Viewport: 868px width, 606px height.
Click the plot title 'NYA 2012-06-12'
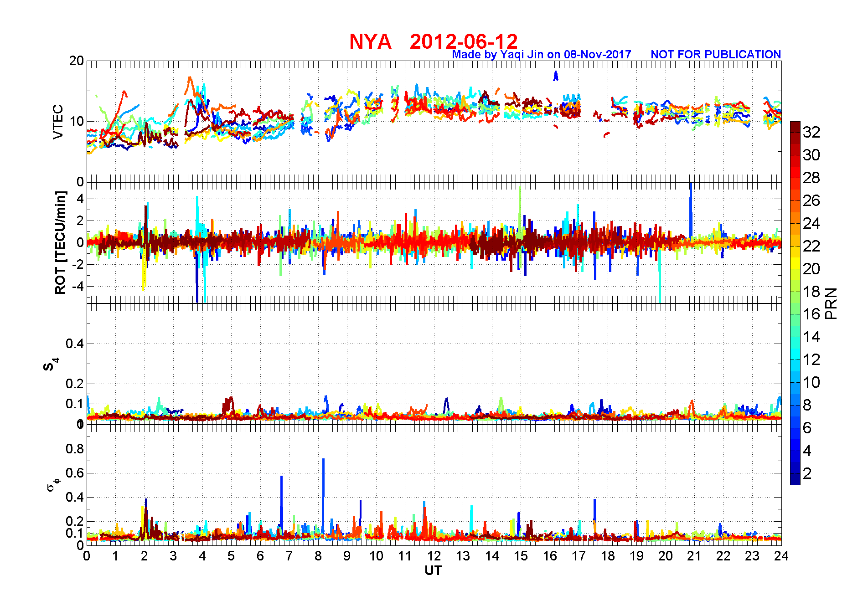click(434, 41)
